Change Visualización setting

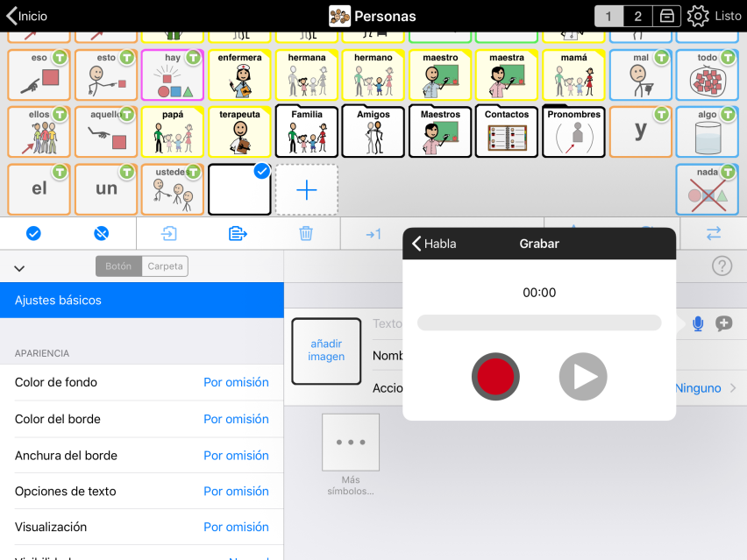(142, 528)
